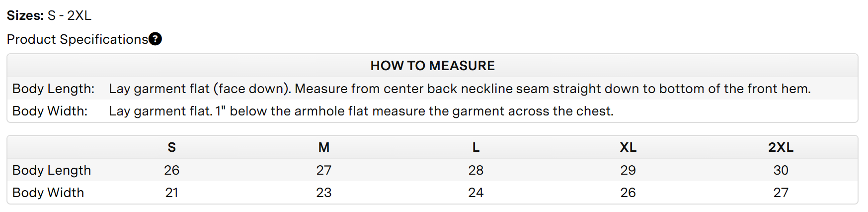Click Body Width value 27 for size 2XL
Viewport: 868px width, 212px height.
(x=781, y=193)
